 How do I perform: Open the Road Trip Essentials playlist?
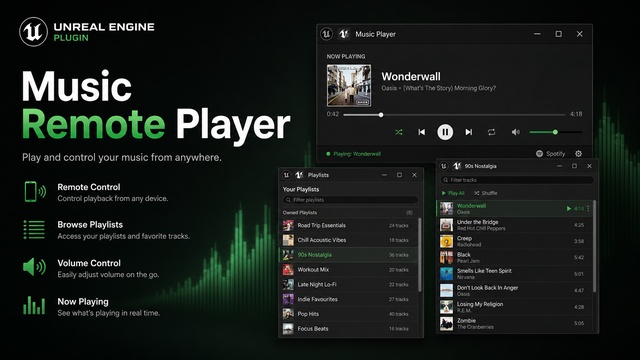pyautogui.click(x=349, y=225)
